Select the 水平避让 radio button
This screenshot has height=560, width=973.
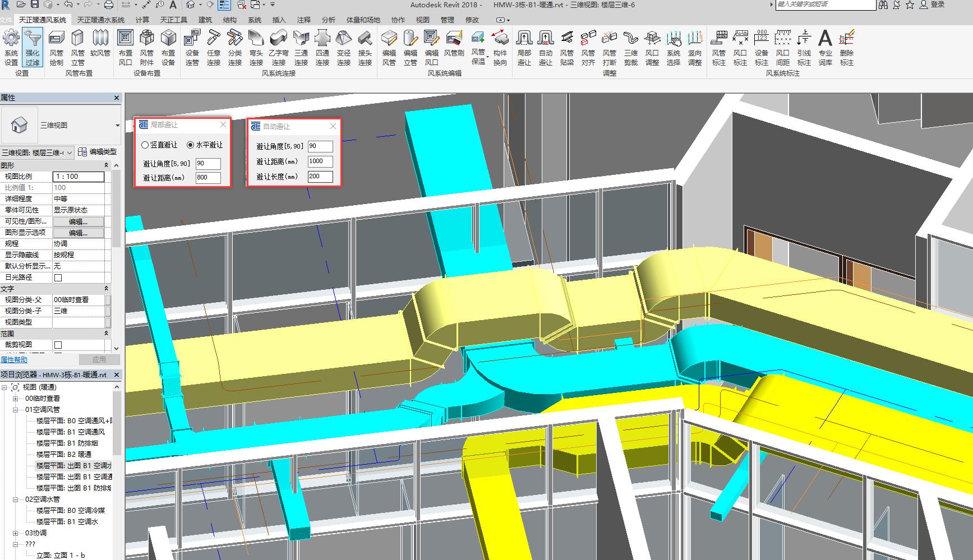[x=191, y=145]
